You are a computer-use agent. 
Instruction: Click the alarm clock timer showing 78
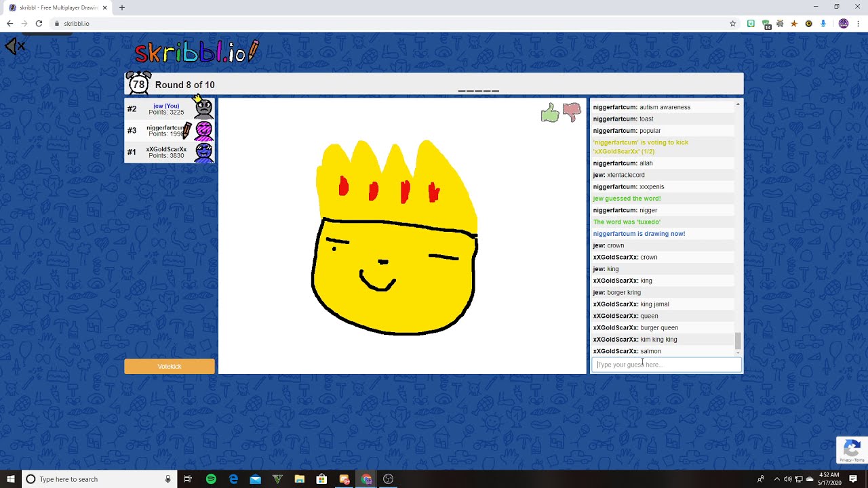click(139, 83)
